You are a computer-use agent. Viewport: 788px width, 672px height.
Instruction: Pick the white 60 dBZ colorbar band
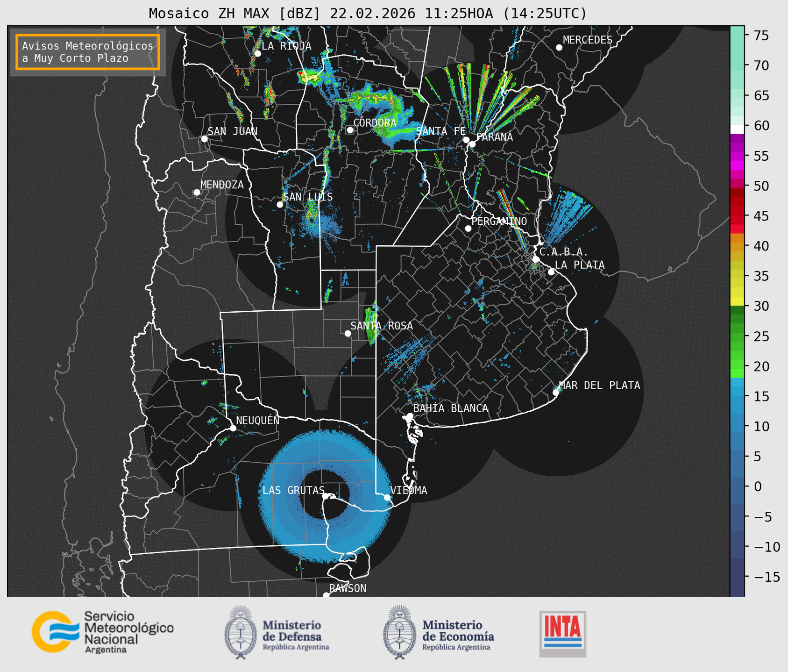tap(737, 129)
